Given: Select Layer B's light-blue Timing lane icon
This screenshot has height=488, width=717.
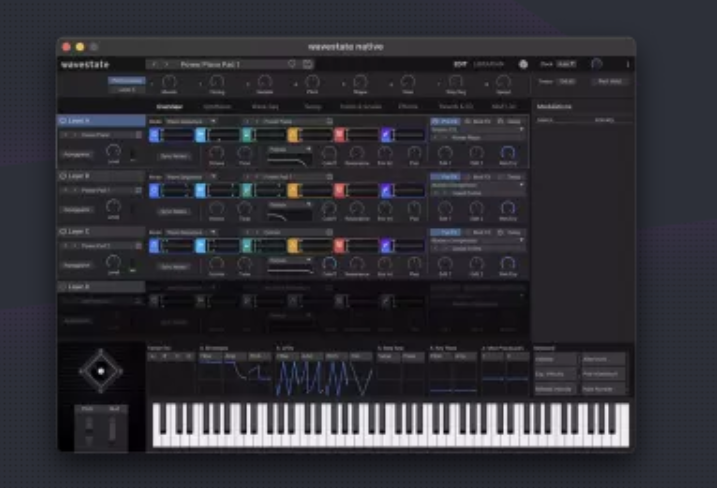Looking at the screenshot, I should 200,191.
